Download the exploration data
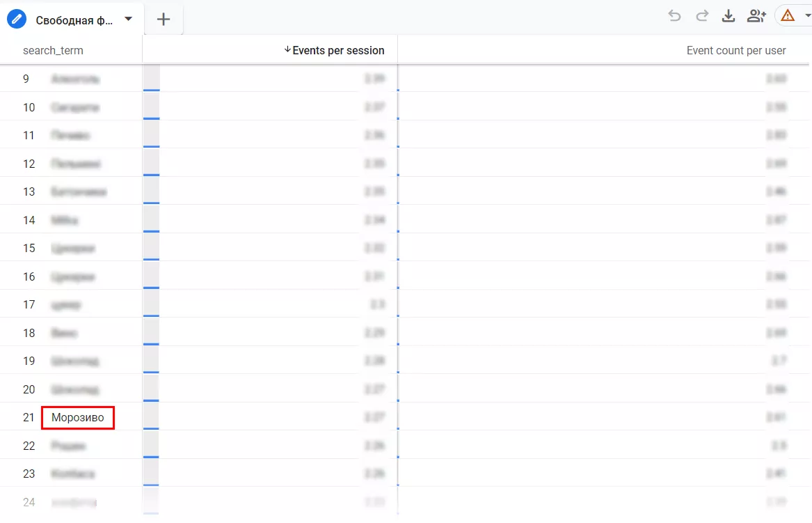812x523 pixels. tap(729, 16)
